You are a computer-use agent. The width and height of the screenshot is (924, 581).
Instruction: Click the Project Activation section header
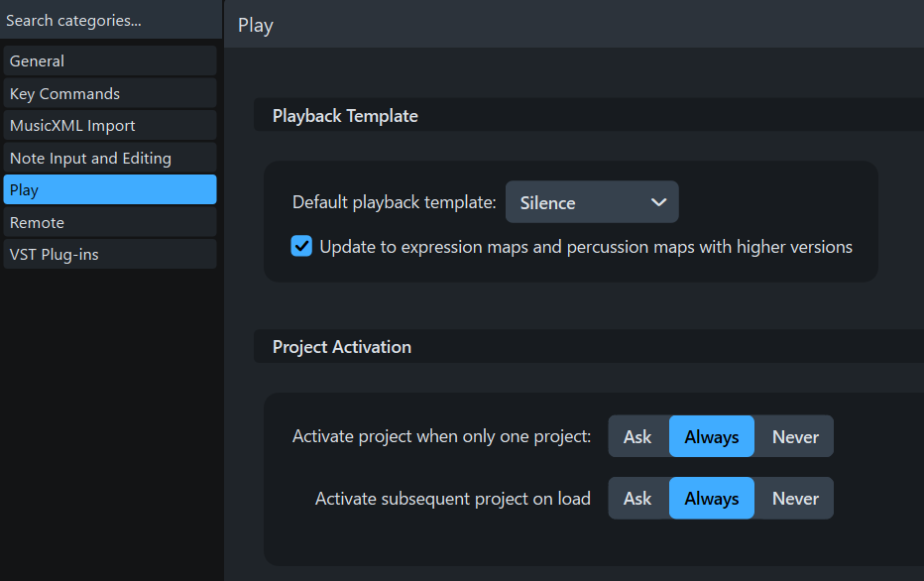(x=341, y=347)
